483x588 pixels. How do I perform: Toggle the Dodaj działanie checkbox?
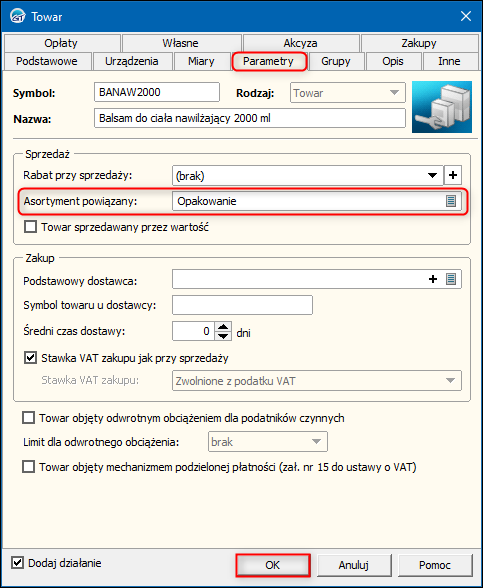[x=17, y=563]
